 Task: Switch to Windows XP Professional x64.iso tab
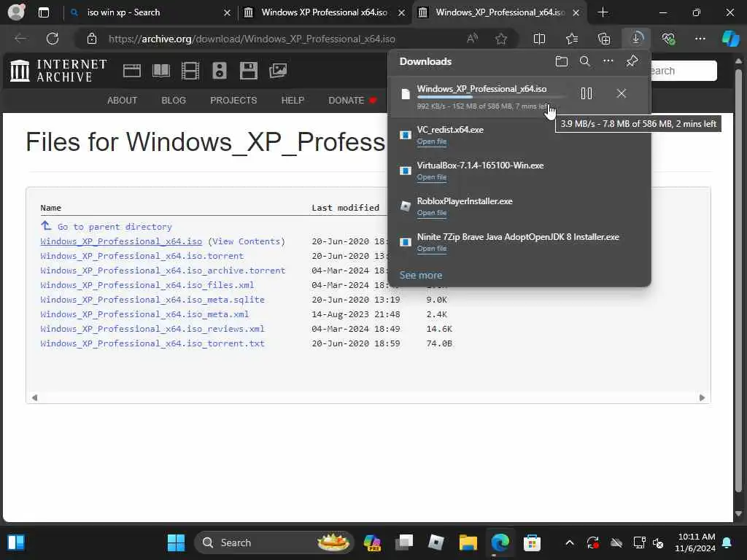324,12
